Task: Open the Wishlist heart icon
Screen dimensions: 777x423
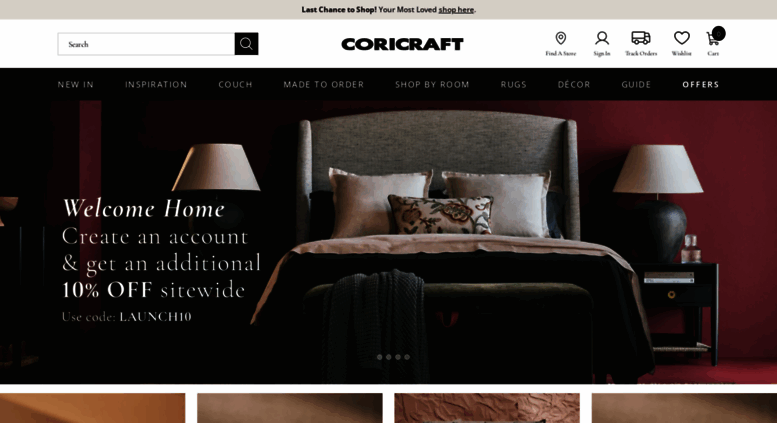Action: 681,38
